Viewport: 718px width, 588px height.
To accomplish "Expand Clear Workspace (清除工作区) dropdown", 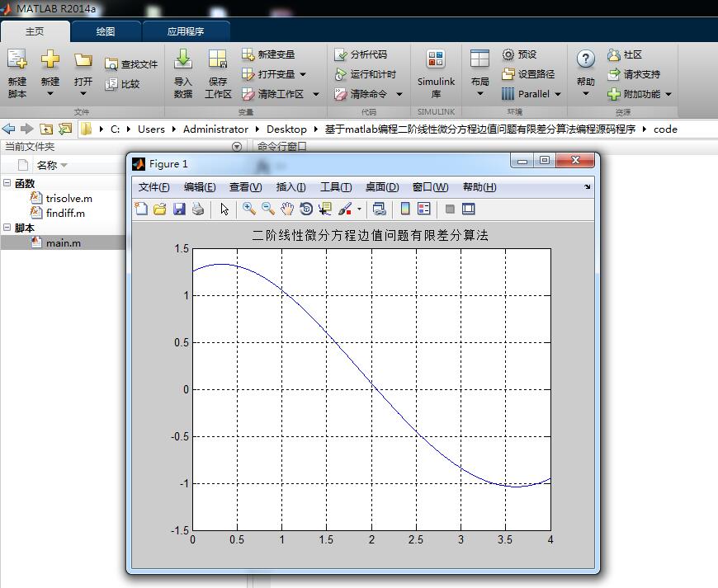I will click(316, 94).
